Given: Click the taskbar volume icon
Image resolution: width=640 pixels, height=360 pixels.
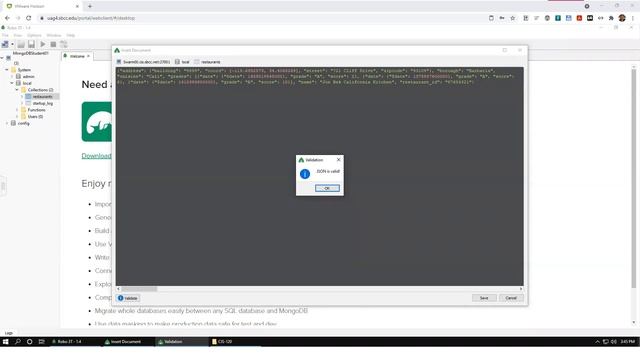Looking at the screenshot, I should 613,342.
